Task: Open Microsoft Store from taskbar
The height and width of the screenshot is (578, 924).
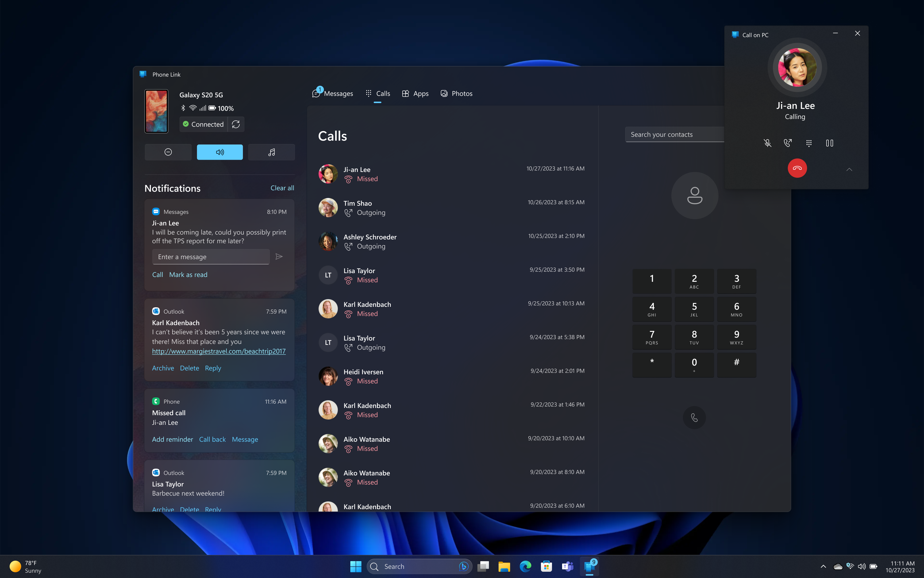Action: click(546, 566)
